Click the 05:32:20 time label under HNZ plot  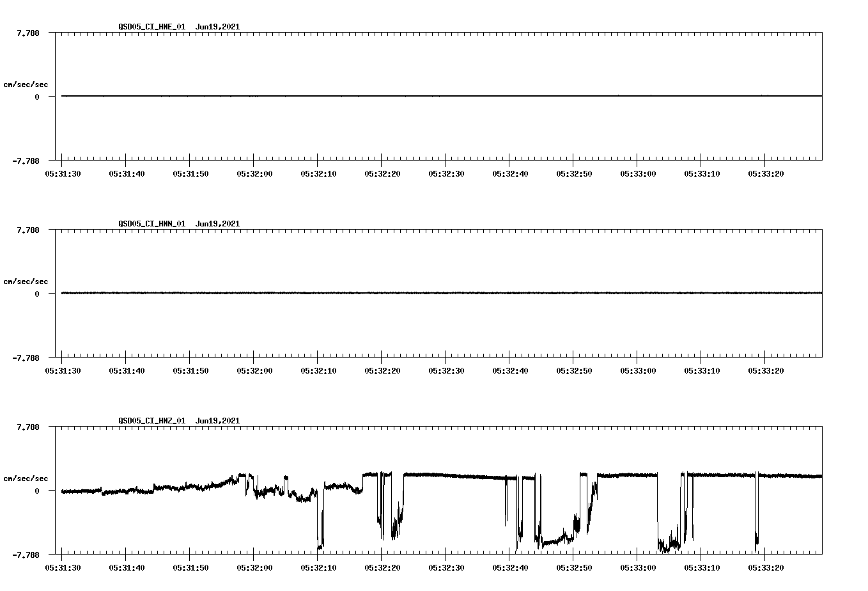[x=382, y=567]
